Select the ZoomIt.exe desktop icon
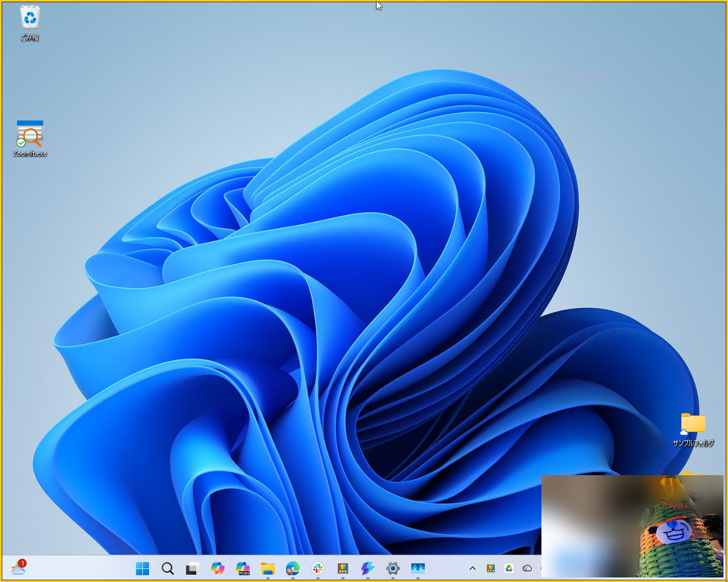This screenshot has width=728, height=582. tap(30, 138)
